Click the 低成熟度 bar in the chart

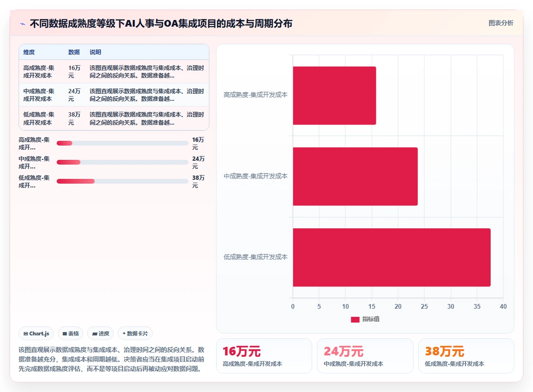click(392, 257)
